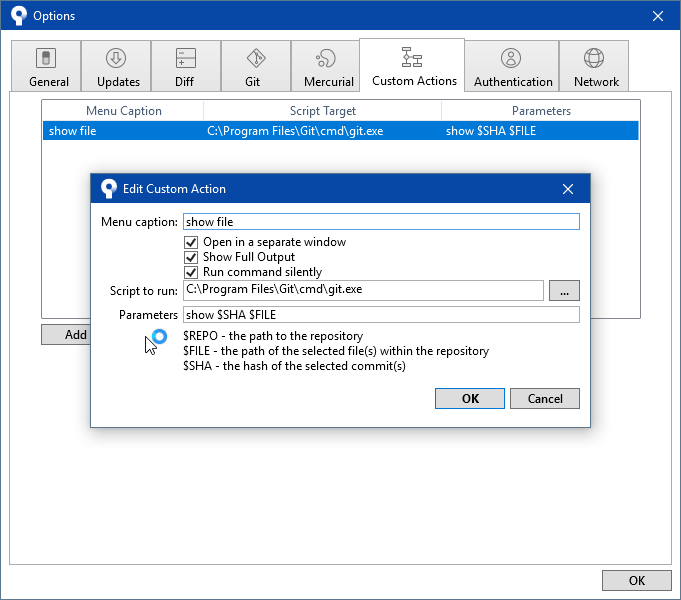Viewport: 681px width, 600px height.
Task: Click the 'show $SHA $FILE' table cell
Action: (491, 131)
